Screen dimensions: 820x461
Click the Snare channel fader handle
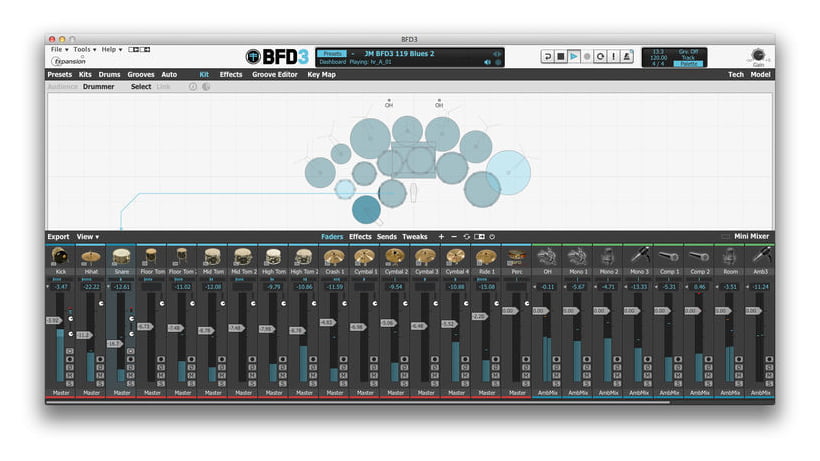[115, 344]
